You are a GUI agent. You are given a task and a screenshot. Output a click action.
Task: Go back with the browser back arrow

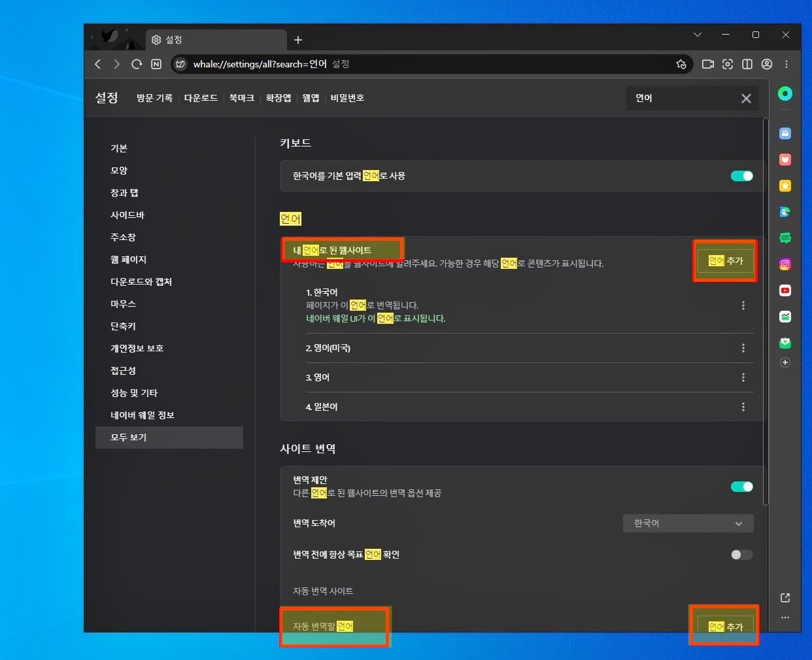[x=98, y=64]
